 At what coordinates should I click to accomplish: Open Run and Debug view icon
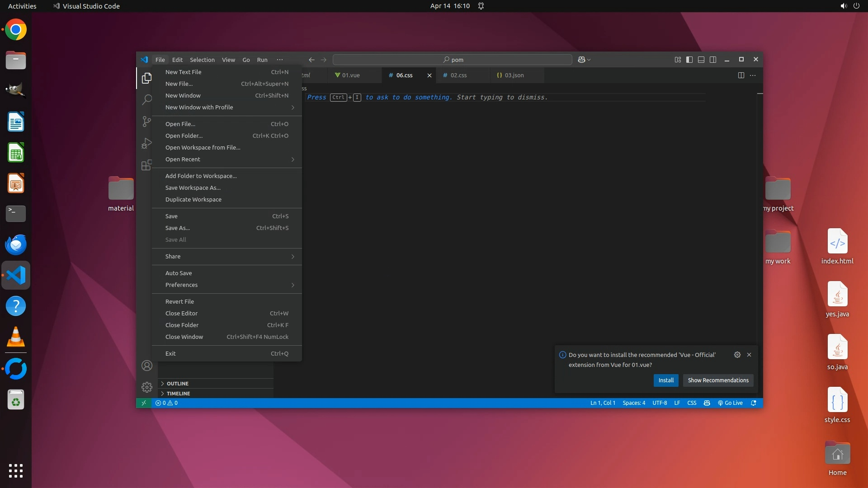pyautogui.click(x=146, y=143)
